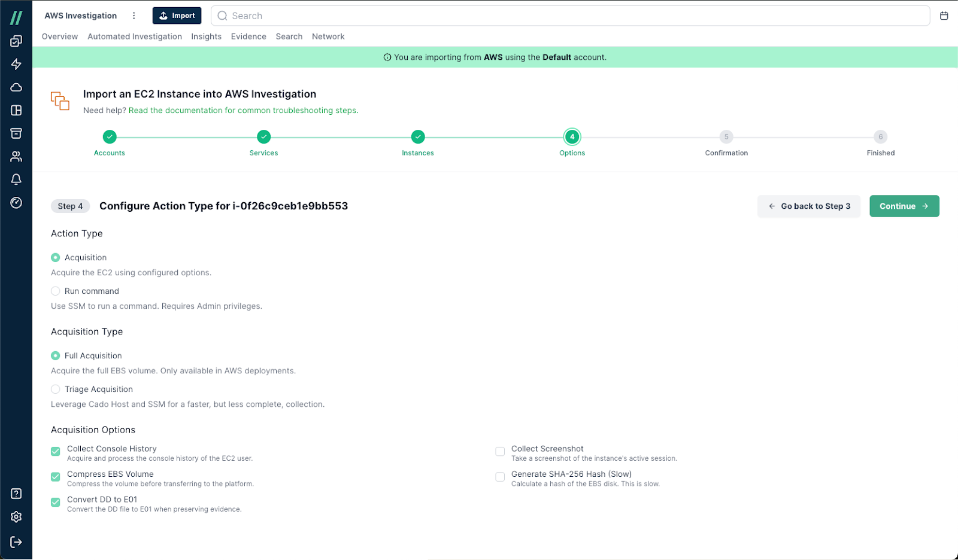Viewport: 958px width, 560px height.
Task: Click Continue to proceed
Action: click(x=904, y=206)
